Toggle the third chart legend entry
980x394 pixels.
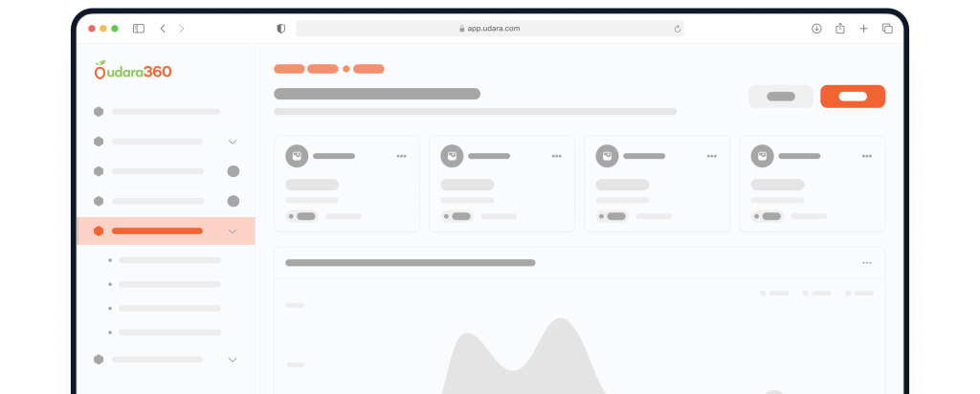click(859, 293)
